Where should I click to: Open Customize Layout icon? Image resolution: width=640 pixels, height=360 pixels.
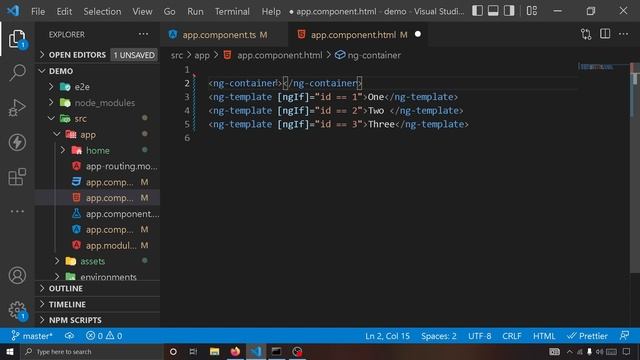531,11
